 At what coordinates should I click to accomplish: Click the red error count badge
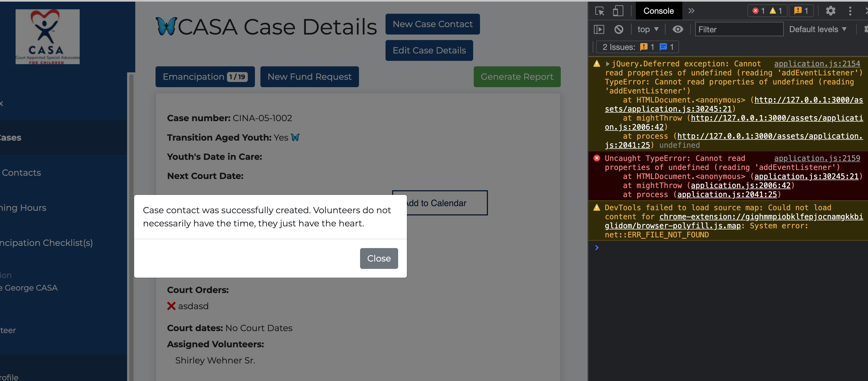click(x=759, y=11)
